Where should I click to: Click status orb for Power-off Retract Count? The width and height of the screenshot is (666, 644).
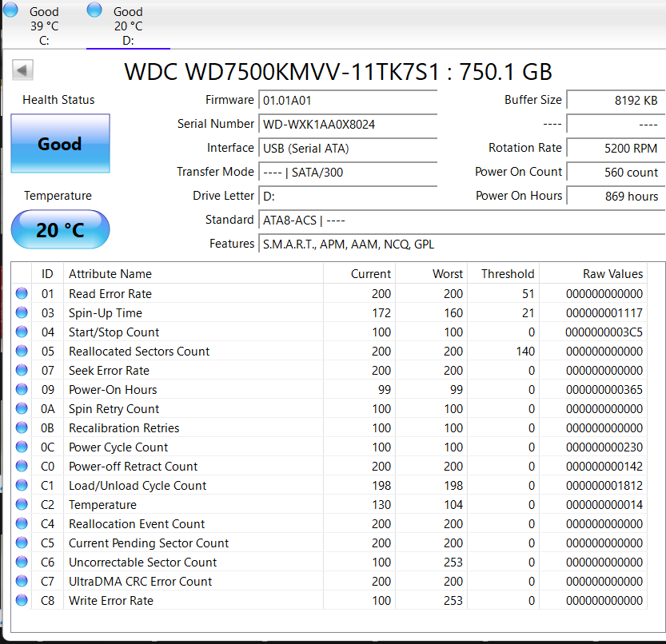(22, 466)
